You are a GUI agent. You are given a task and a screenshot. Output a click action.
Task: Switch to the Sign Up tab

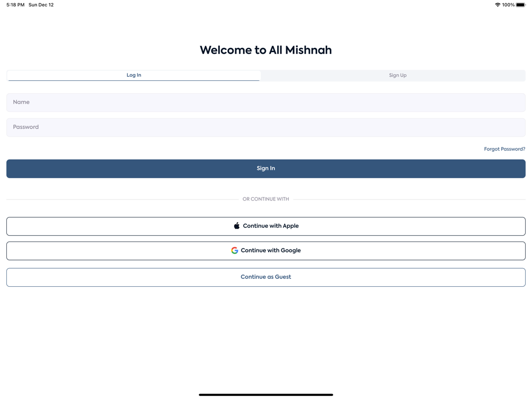point(397,76)
